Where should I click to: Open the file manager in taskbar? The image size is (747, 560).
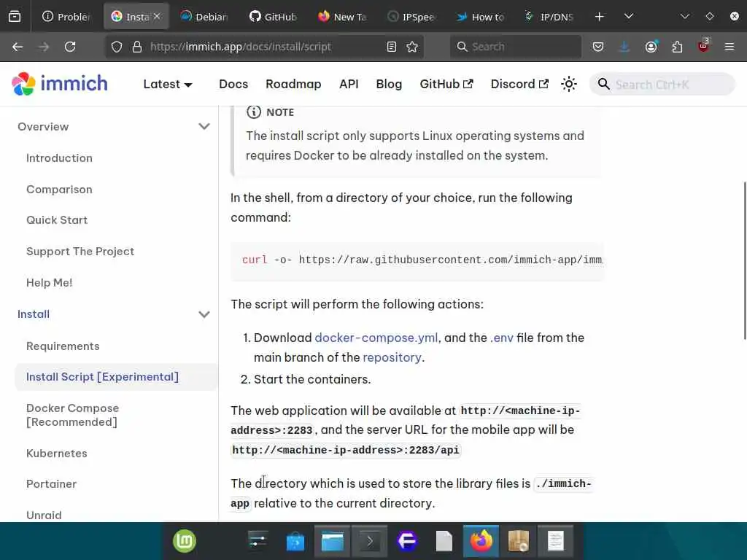tap(332, 542)
